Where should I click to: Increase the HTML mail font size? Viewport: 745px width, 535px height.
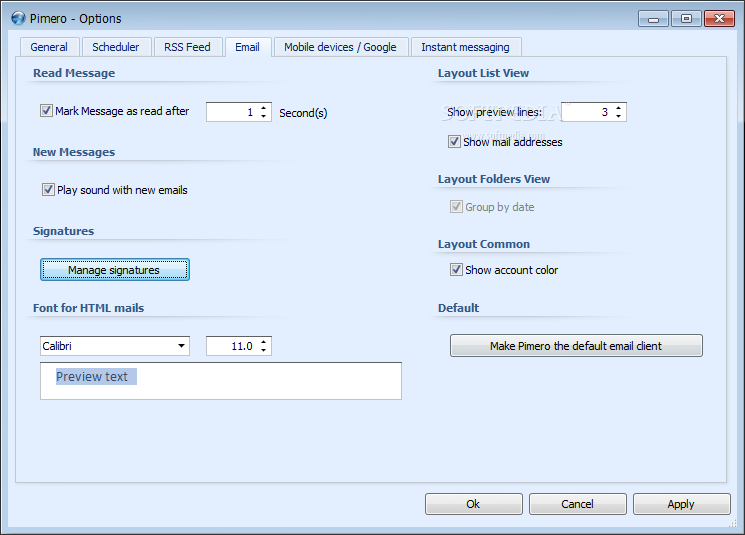(264, 342)
